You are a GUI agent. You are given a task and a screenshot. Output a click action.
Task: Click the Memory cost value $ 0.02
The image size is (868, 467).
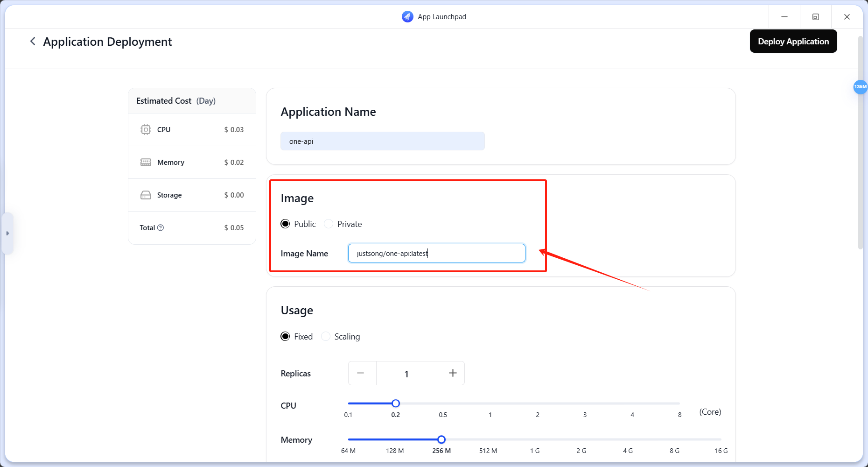point(234,162)
